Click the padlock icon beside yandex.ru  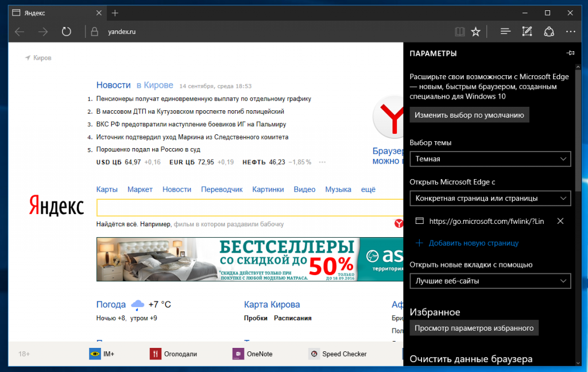tap(95, 32)
